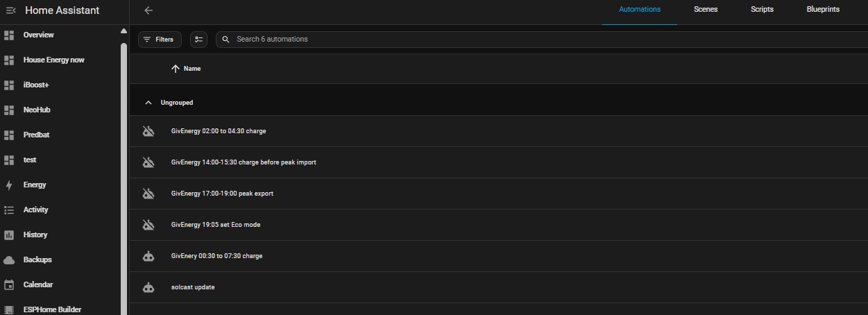Click robot icon beside solcast update
The width and height of the screenshot is (868, 315).
point(148,287)
